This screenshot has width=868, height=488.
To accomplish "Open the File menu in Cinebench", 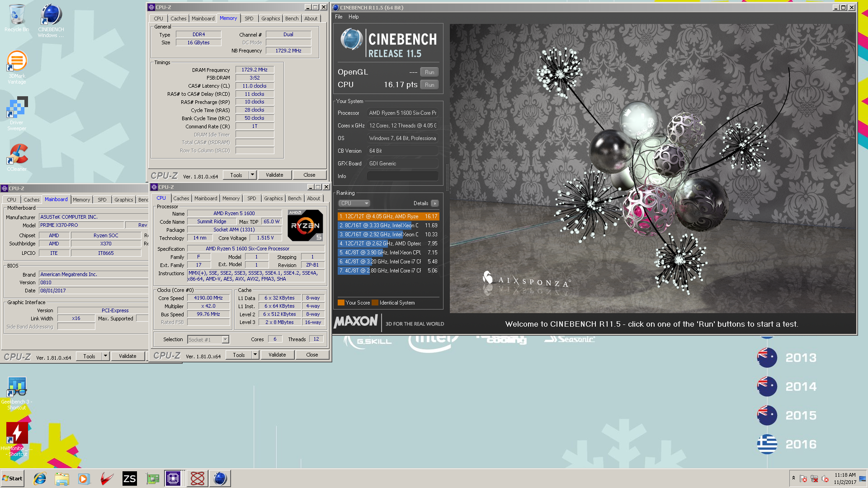I will 339,17.
